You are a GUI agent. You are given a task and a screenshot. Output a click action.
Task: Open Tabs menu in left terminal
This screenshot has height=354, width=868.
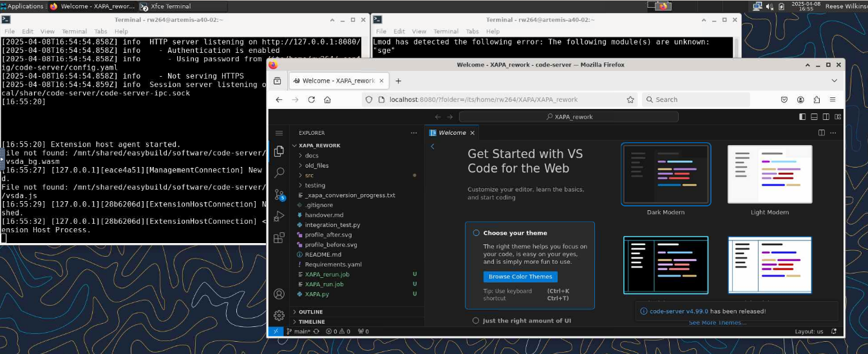(100, 31)
